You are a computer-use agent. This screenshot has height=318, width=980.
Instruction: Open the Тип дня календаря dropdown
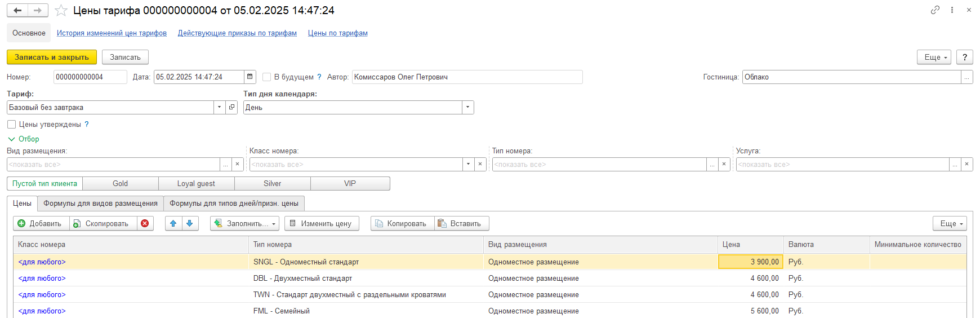[x=467, y=108]
